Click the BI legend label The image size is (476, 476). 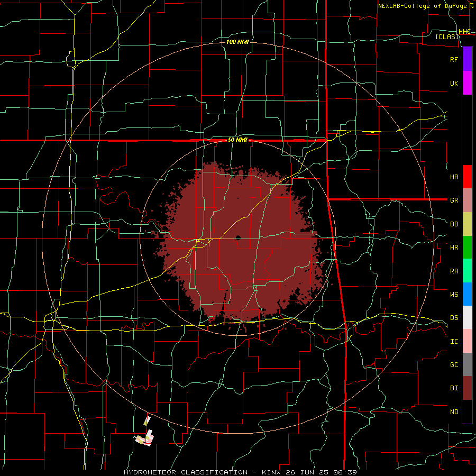(454, 388)
